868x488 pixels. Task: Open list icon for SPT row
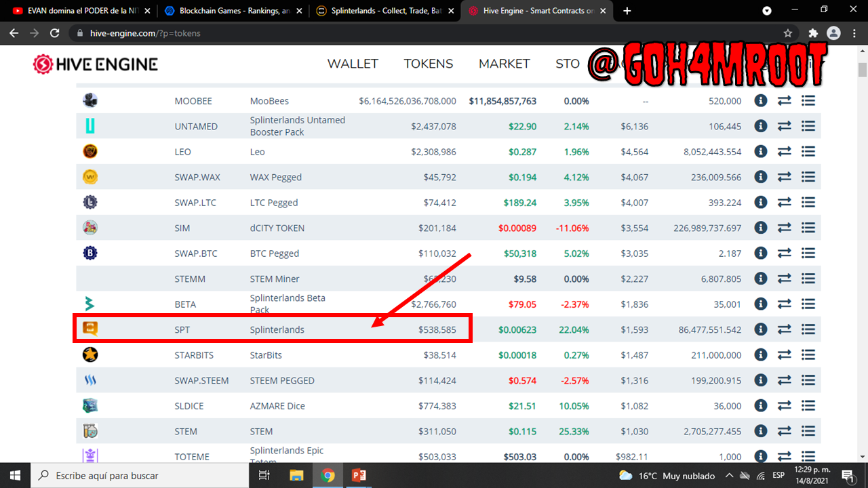pyautogui.click(x=808, y=329)
